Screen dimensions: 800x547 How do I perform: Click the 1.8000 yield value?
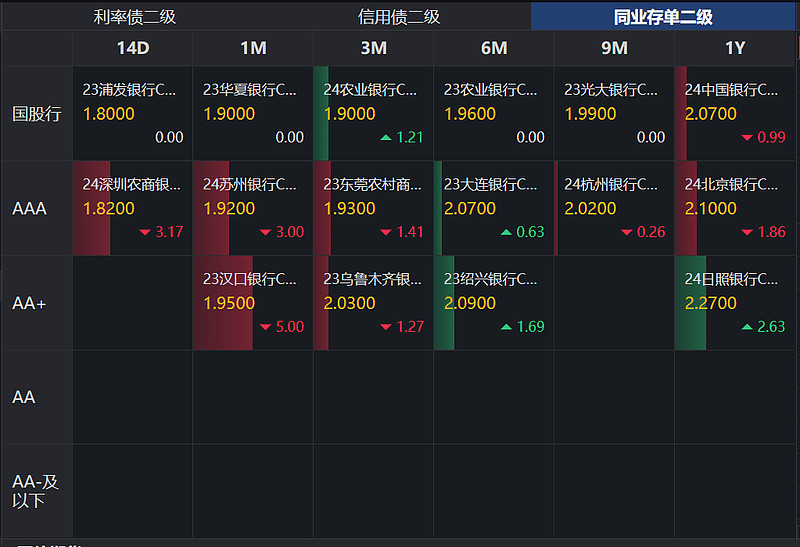[x=109, y=114]
